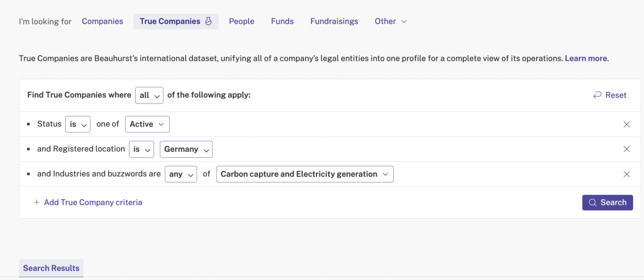Image resolution: width=644 pixels, height=280 pixels.
Task: Open the Carbon capture and Electricity generation dropdown
Action: [305, 174]
